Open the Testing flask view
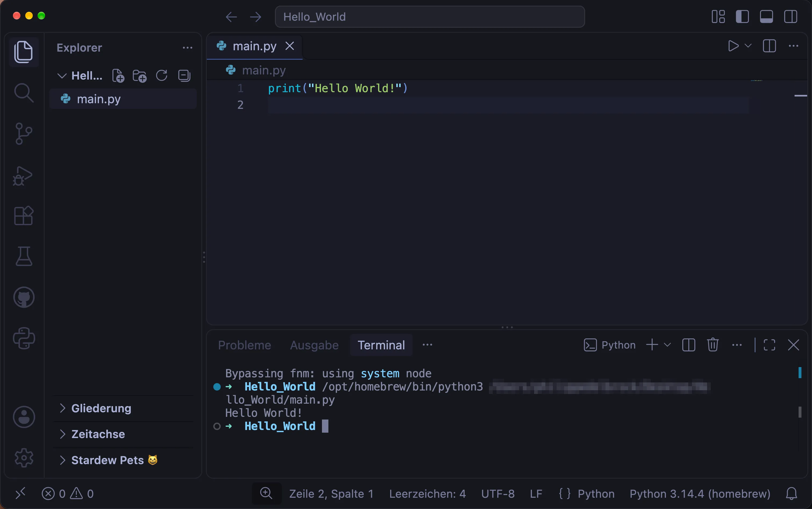812x509 pixels. point(24,256)
